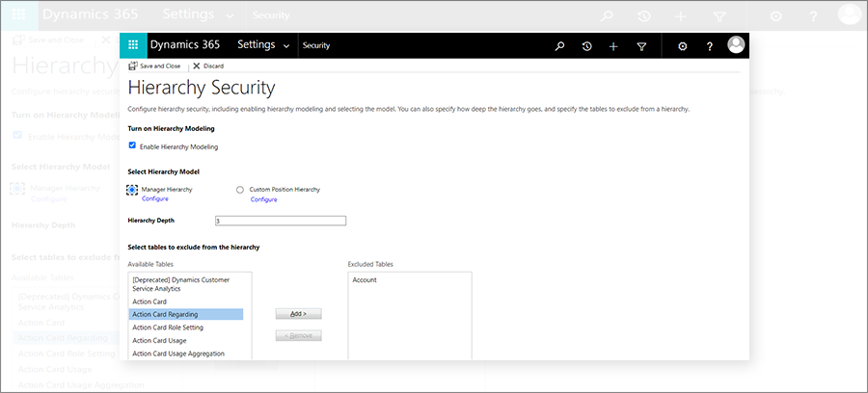The height and width of the screenshot is (393, 868).
Task: Select Manager Hierarchy radio in background window
Action: [17, 189]
